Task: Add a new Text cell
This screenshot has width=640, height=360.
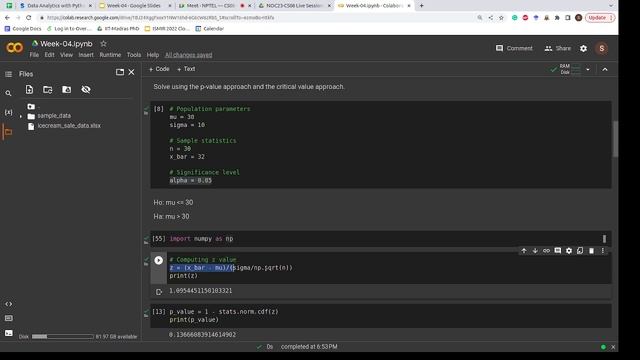Action: (186, 69)
